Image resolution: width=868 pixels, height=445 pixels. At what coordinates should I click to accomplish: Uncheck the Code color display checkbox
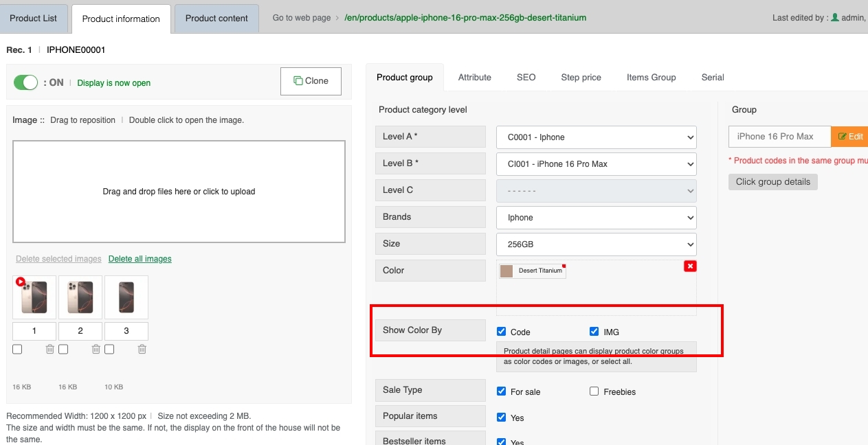click(x=502, y=332)
